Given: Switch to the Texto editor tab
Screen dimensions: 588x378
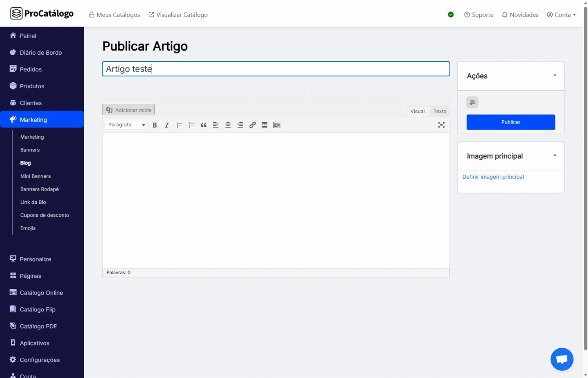Looking at the screenshot, I should click(x=440, y=111).
